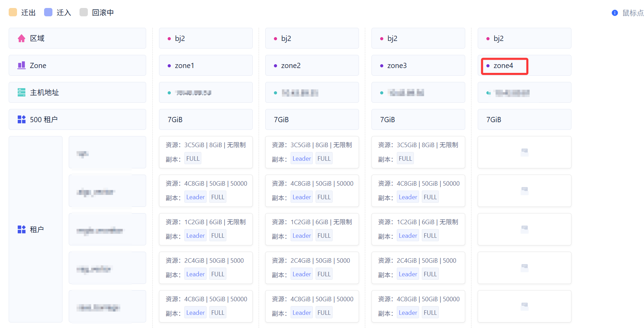This screenshot has height=328, width=644.
Task: Click the orange 迁出 legend swatch
Action: pos(13,12)
